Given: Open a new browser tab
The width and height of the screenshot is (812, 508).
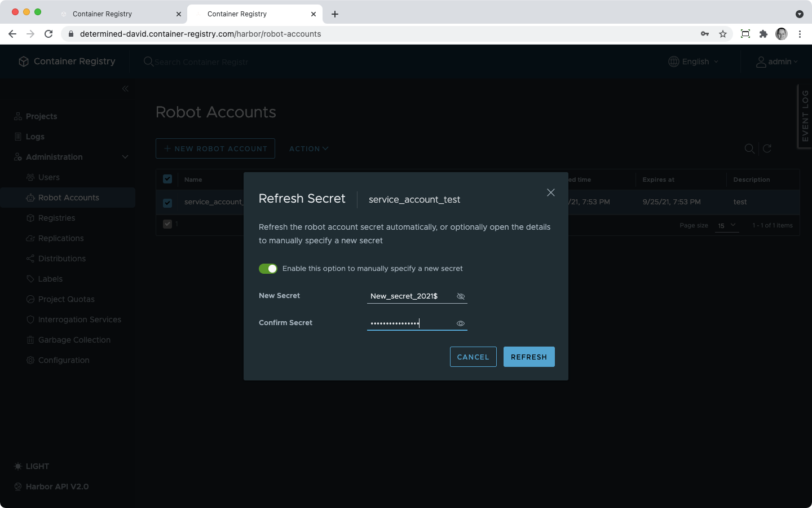Looking at the screenshot, I should pos(335,14).
